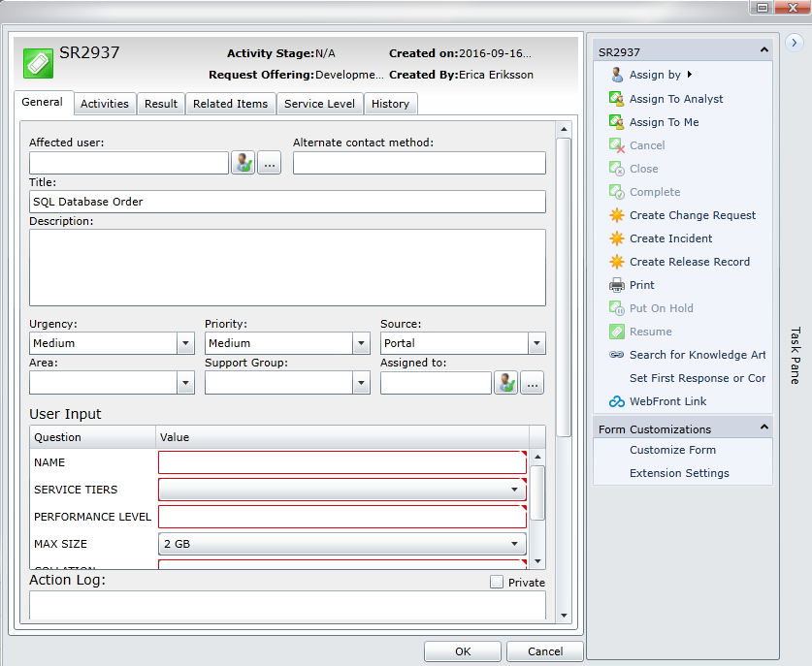The image size is (812, 666).
Task: Switch to the Service Level tab
Action: click(x=319, y=104)
